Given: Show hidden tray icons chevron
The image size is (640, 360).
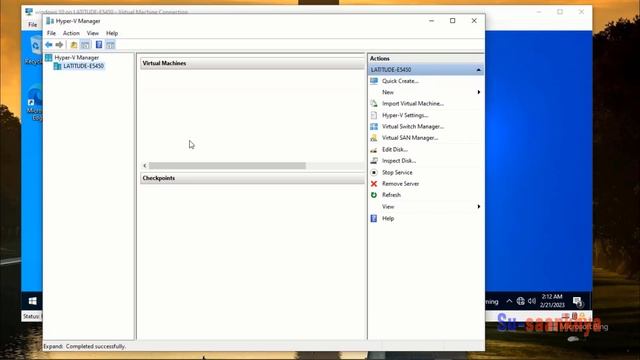Looking at the screenshot, I should pos(509,301).
